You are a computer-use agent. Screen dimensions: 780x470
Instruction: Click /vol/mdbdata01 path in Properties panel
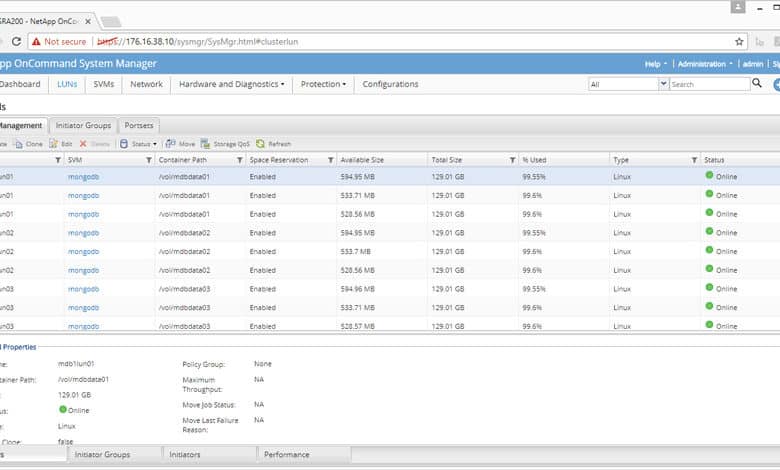coord(84,379)
